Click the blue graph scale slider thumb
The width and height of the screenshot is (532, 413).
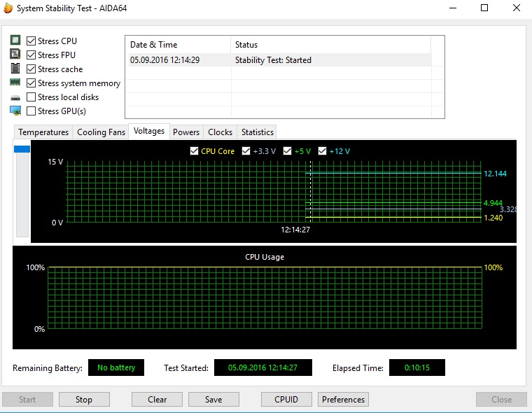(22, 149)
